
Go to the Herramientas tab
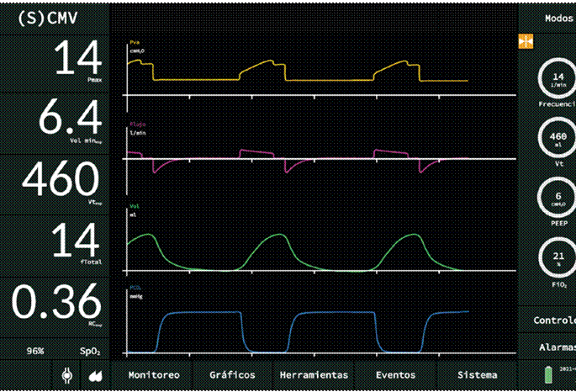click(314, 375)
